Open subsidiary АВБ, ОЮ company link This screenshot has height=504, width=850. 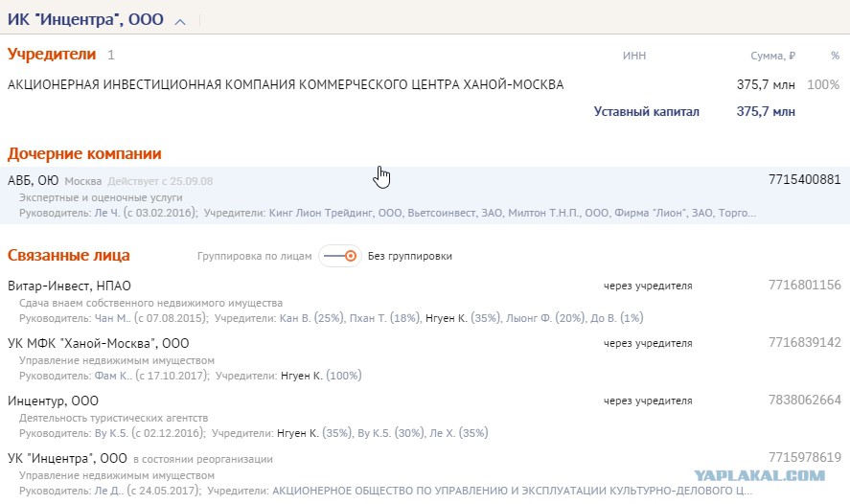tap(34, 180)
